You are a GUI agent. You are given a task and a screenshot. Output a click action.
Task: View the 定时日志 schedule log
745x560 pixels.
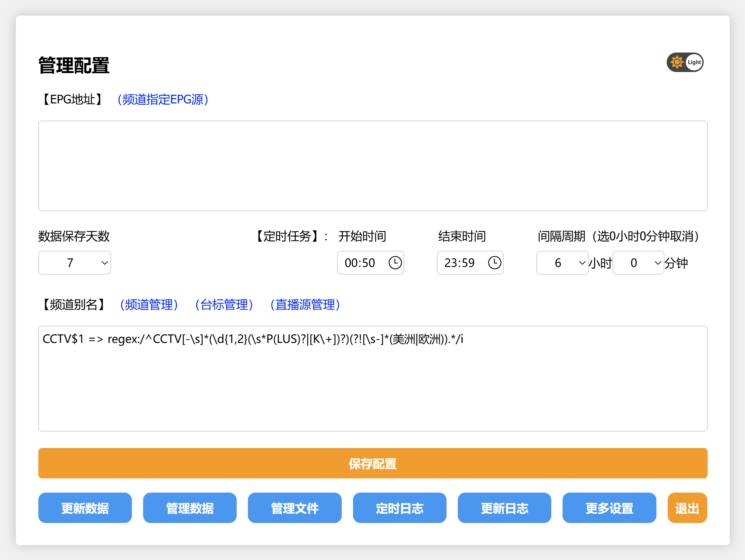[x=400, y=508]
